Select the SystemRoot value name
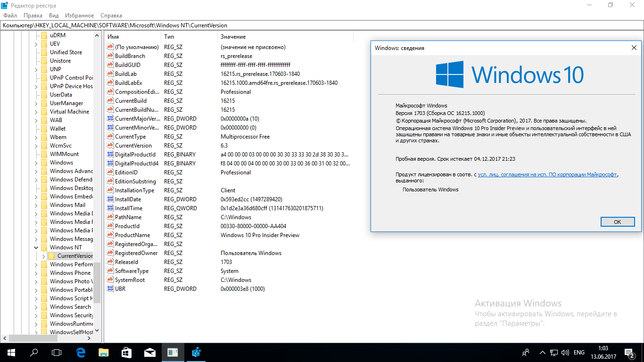Screen dimensions: 644x362 tap(130, 280)
